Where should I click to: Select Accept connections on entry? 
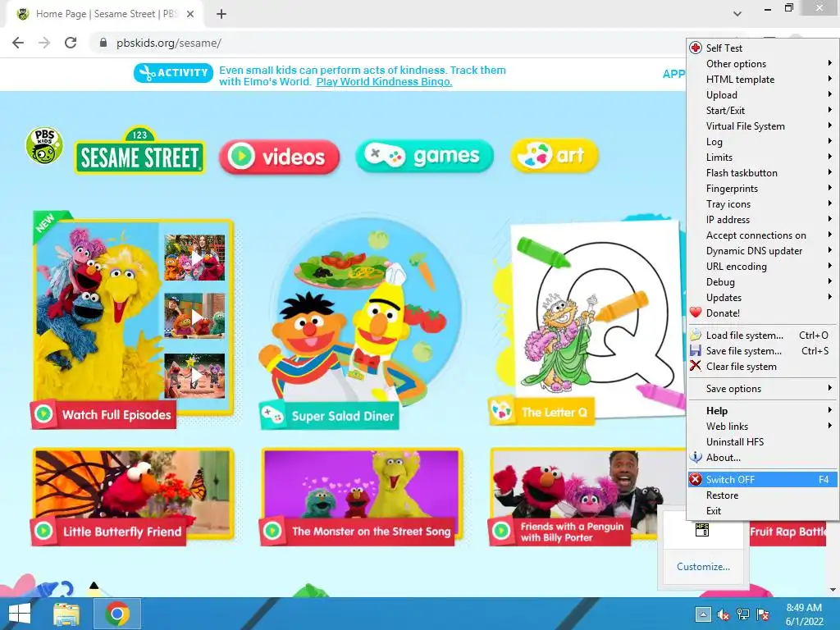[762, 235]
